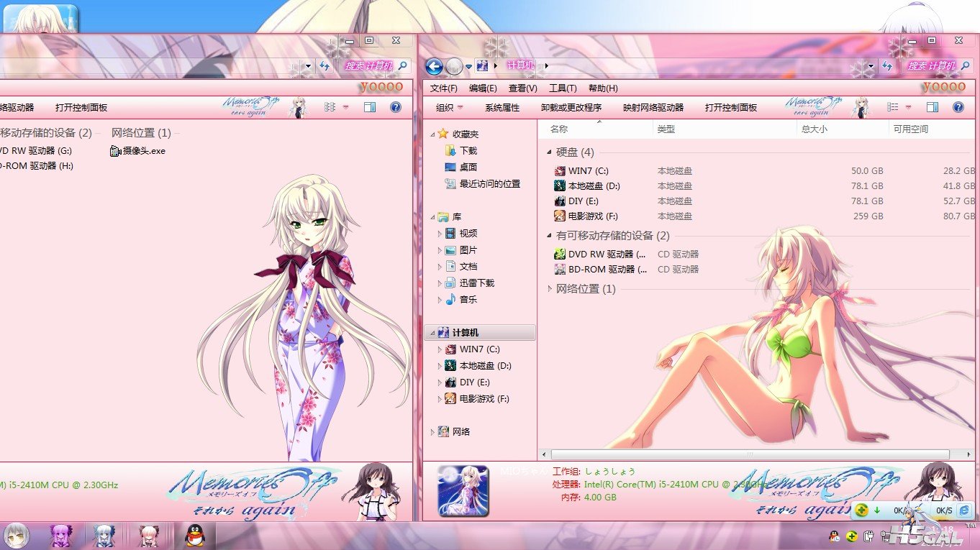Expand the 视频 library node
980x550 pixels.
tap(440, 234)
